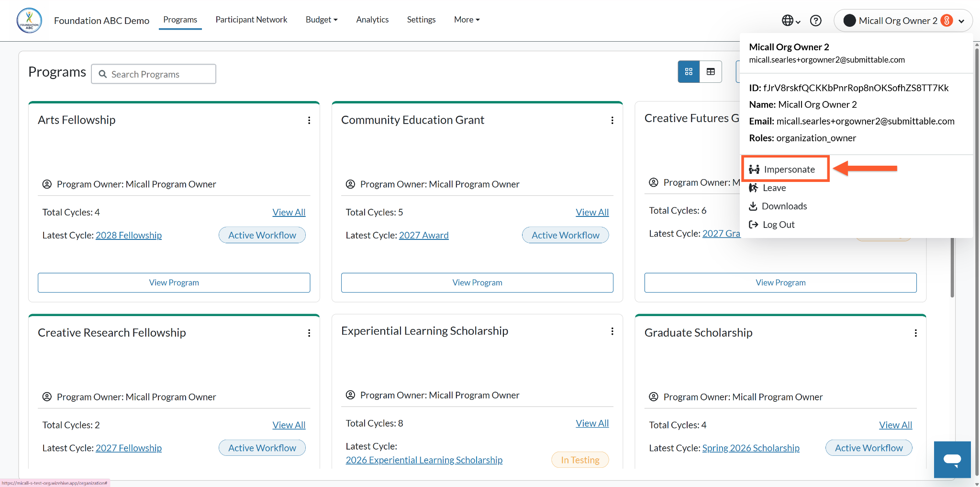Screen dimensions: 980x487
Task: Open the 2027 Award cycle link
Action: click(423, 235)
